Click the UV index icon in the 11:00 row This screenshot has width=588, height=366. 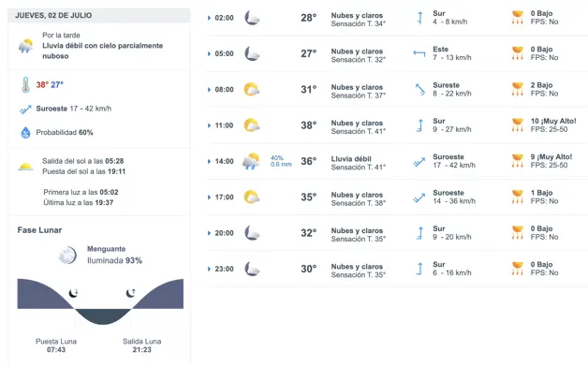(518, 125)
